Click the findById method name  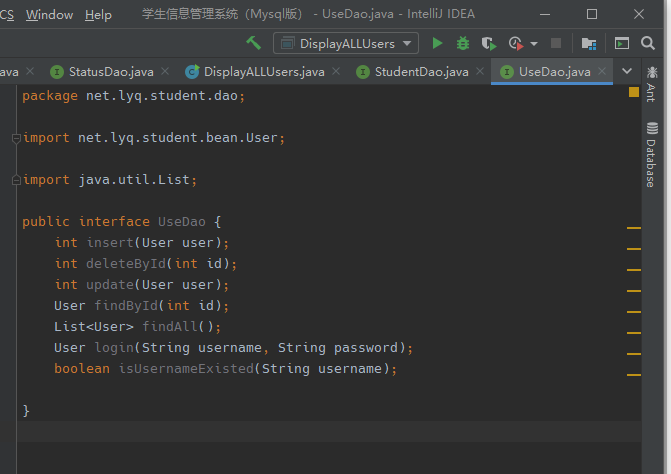126,305
